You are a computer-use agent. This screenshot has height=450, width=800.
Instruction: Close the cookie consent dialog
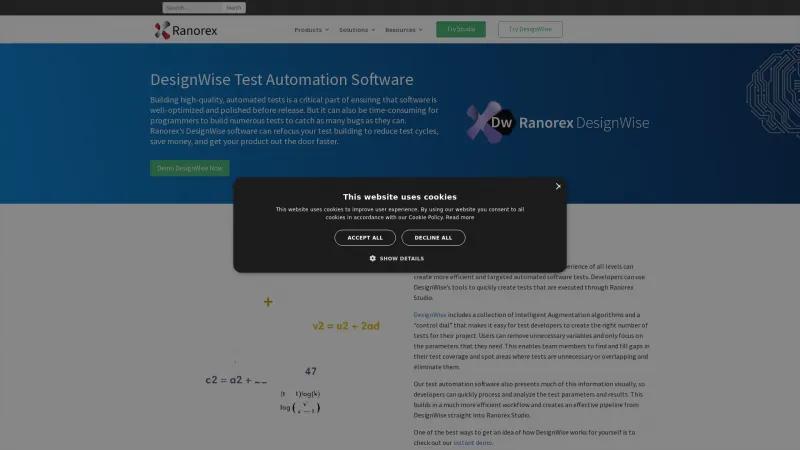[558, 186]
